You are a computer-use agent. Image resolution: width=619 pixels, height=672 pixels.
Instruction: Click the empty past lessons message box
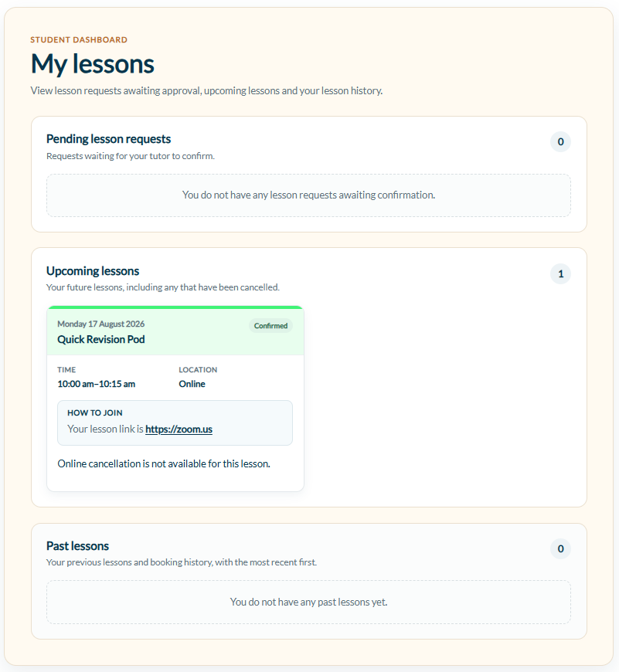tap(308, 602)
